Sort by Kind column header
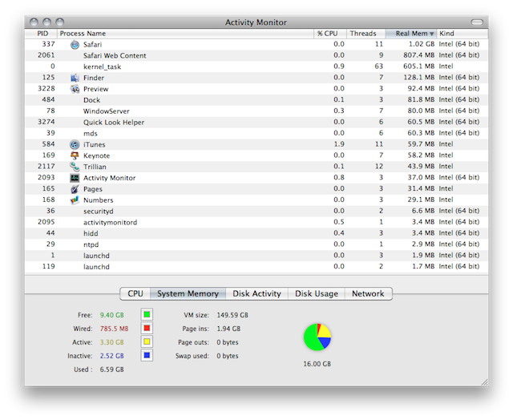The height and width of the screenshot is (420, 513). 463,34
